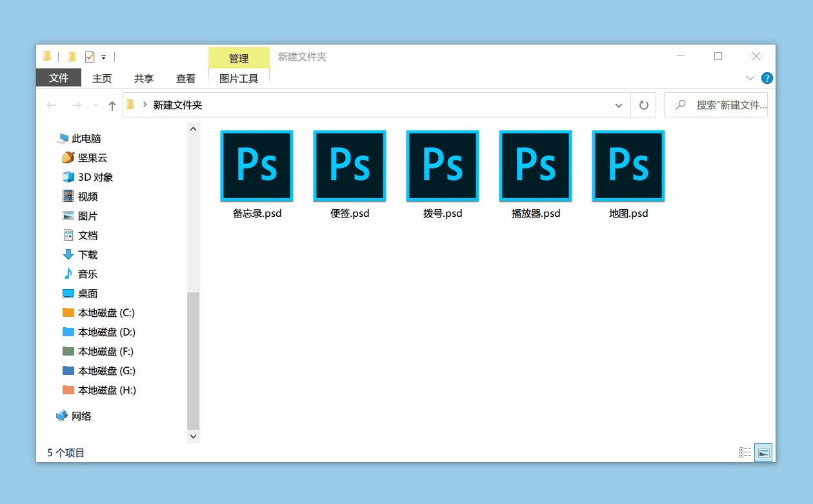Expand the address bar history dropdown
Viewport: 813px width, 504px height.
pyautogui.click(x=618, y=105)
